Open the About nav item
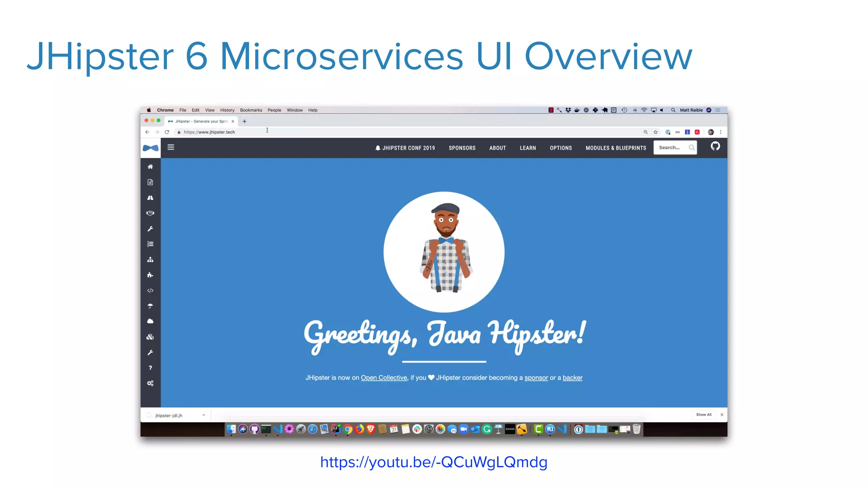The image size is (868, 488). 498,148
